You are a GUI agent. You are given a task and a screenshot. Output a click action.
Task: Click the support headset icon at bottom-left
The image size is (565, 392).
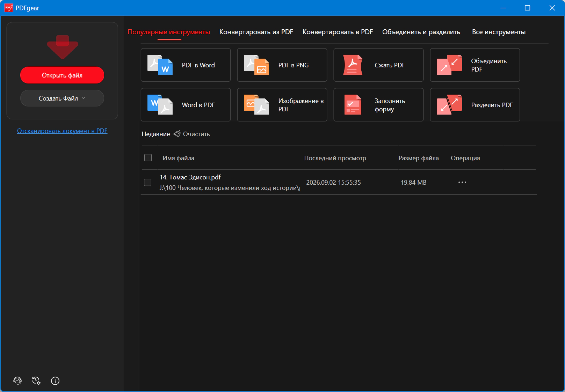point(17,381)
